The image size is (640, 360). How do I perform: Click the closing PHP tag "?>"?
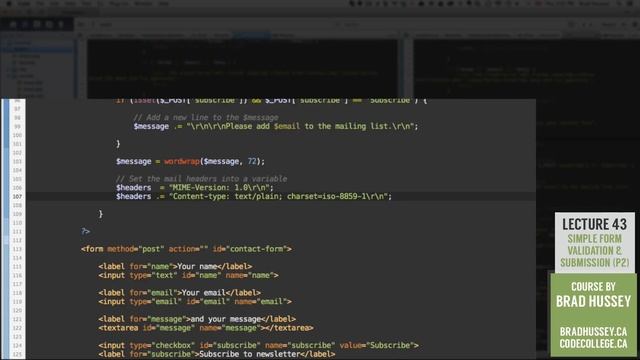[85, 231]
